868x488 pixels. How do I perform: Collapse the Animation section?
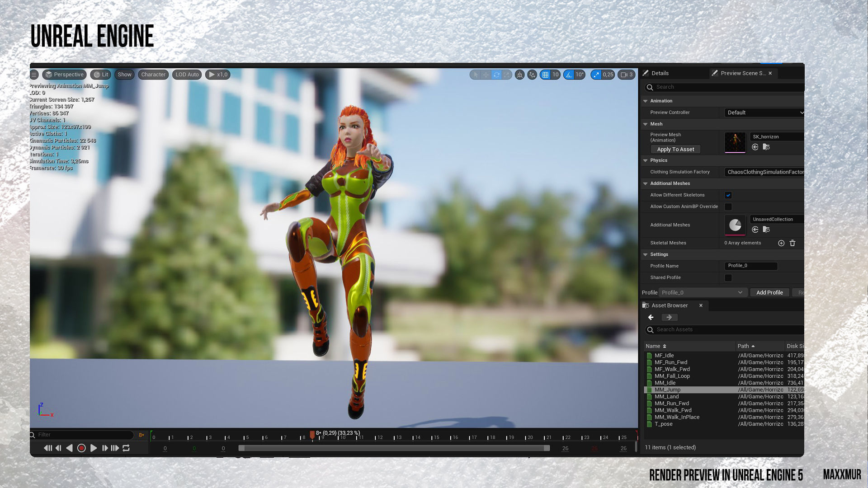(x=646, y=101)
